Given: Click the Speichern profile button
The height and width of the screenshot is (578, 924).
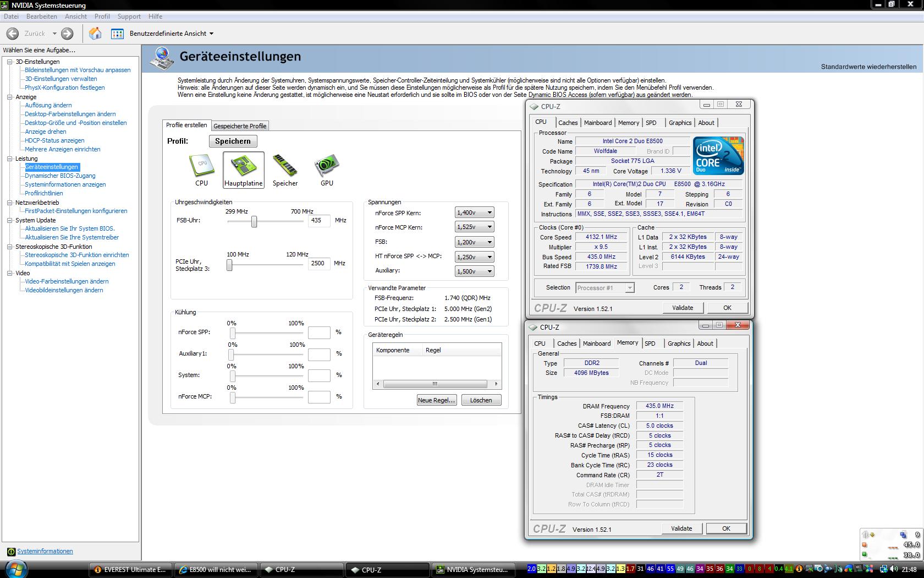Looking at the screenshot, I should (x=233, y=141).
